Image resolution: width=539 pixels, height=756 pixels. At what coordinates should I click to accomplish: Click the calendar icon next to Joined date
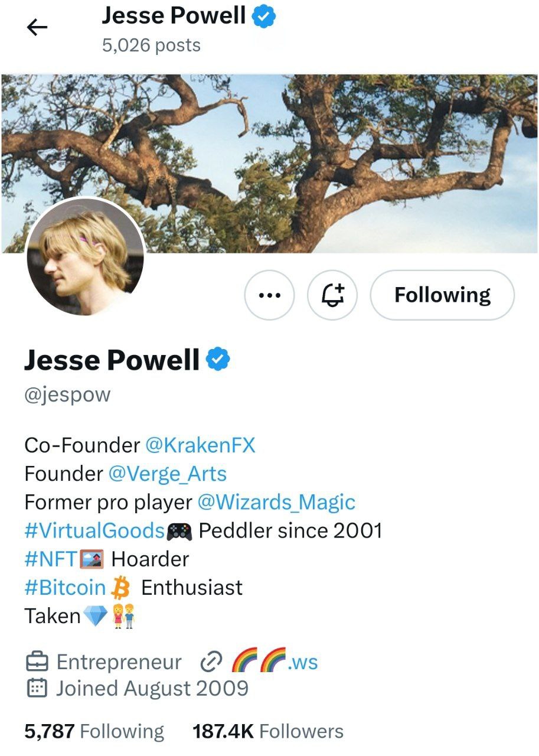[x=37, y=688]
